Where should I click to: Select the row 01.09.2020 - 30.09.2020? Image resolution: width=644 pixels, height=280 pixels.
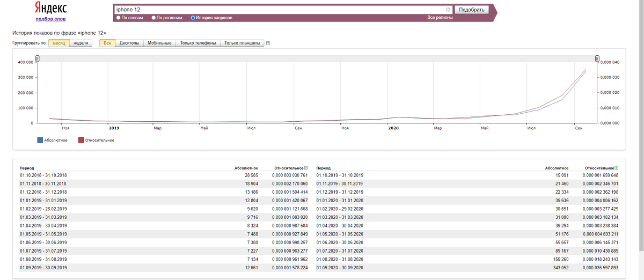coord(468,267)
